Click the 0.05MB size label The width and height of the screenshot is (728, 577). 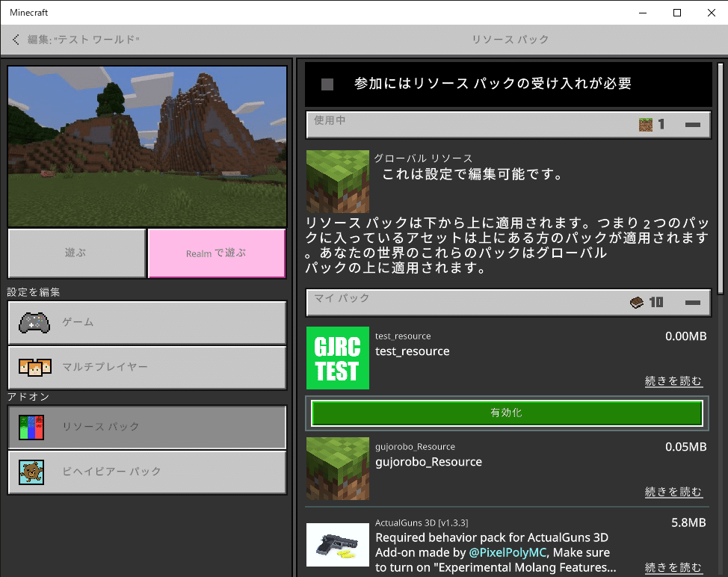685,447
